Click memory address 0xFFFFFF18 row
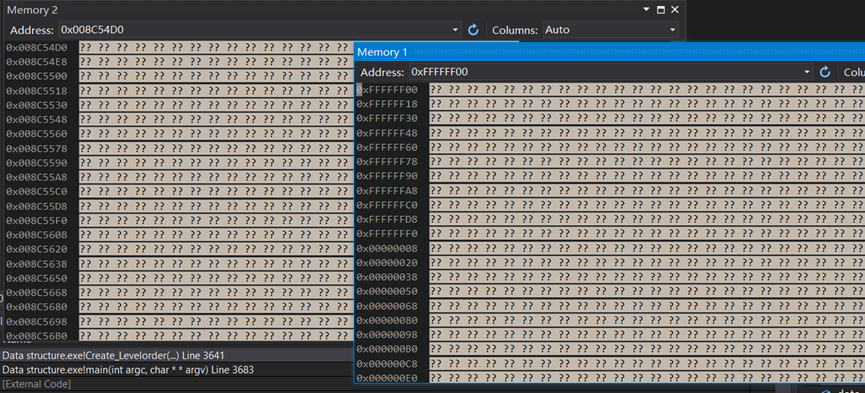This screenshot has height=393, width=865. pyautogui.click(x=387, y=104)
